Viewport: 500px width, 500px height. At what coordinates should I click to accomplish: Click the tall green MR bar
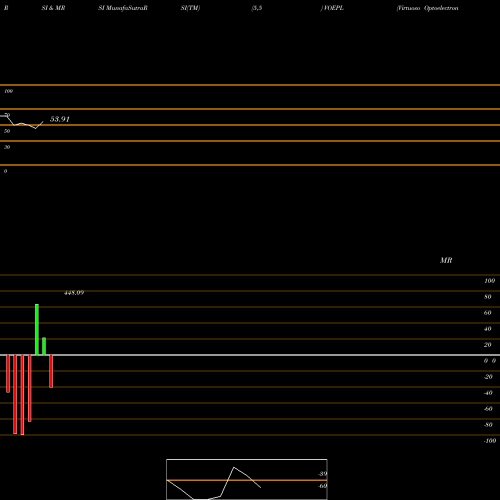pyautogui.click(x=37, y=329)
